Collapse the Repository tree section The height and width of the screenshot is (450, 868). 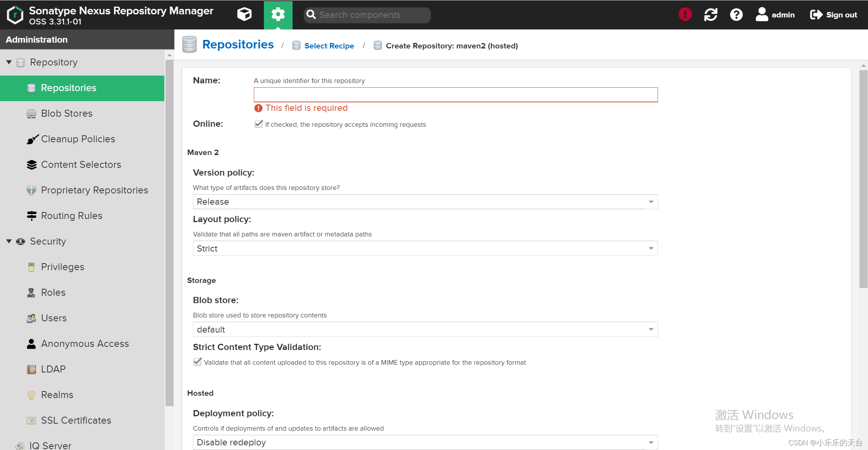9,62
